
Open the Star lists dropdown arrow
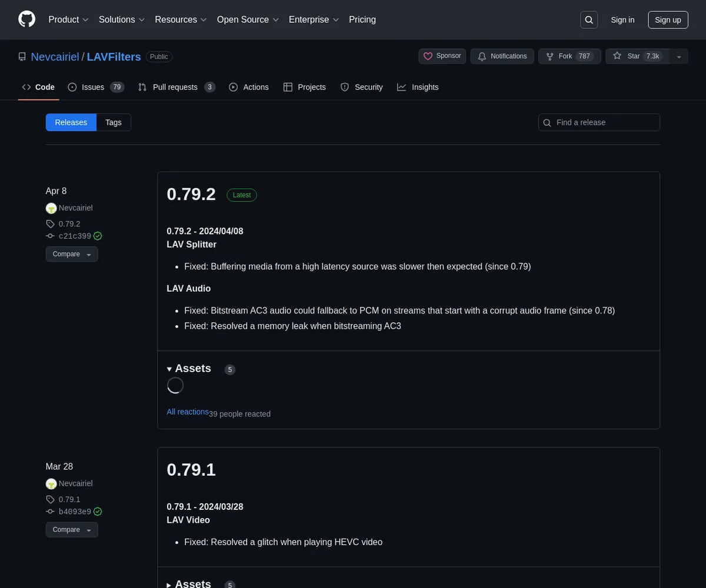(x=679, y=56)
